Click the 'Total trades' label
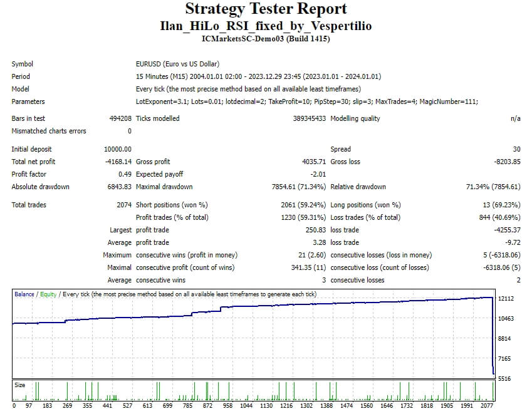 point(29,205)
